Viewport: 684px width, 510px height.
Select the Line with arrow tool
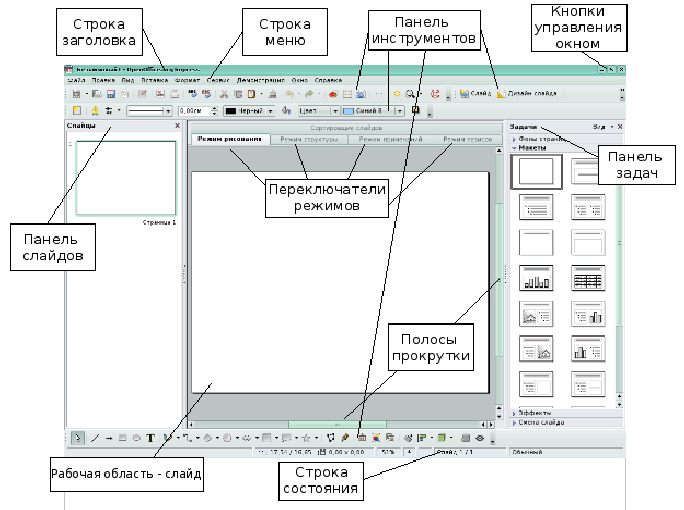click(109, 438)
